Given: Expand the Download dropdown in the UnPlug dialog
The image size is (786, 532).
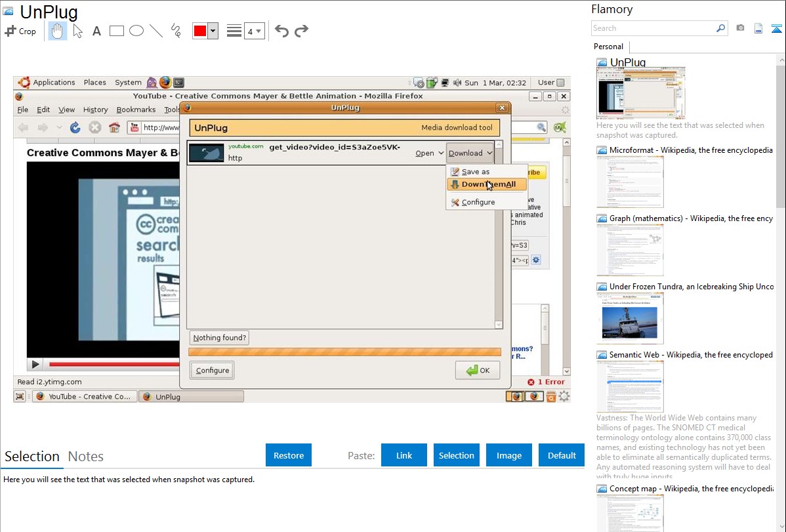Looking at the screenshot, I should [470, 153].
